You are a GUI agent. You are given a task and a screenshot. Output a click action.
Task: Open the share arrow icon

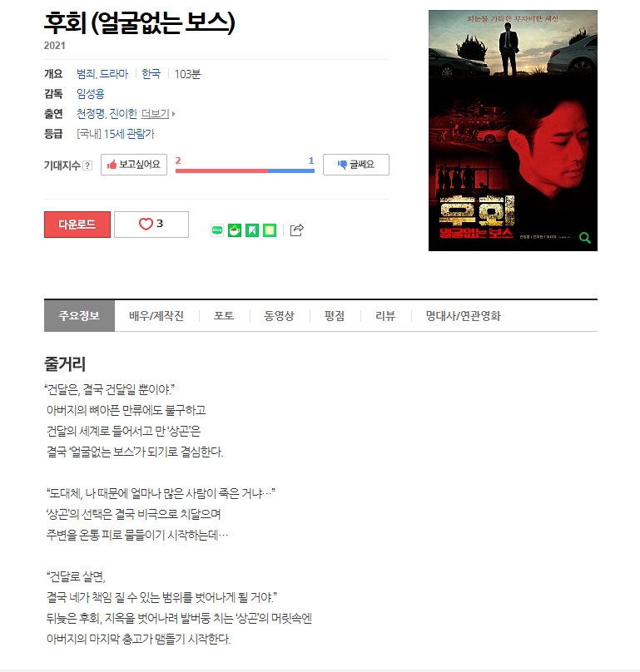(297, 230)
